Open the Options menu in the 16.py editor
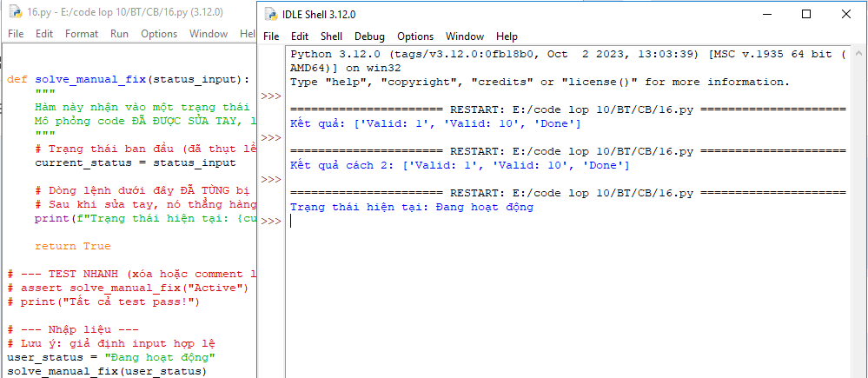The image size is (868, 378). 159,34
